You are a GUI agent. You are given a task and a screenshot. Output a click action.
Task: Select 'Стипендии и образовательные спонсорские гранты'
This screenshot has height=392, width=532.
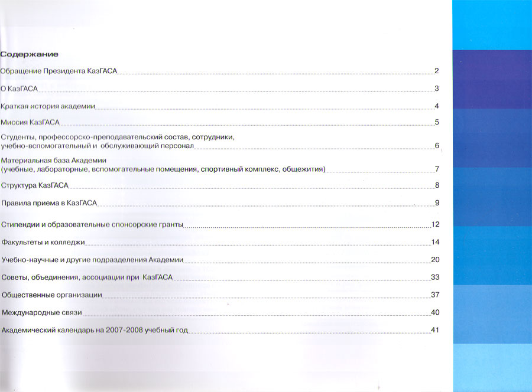pyautogui.click(x=92, y=224)
